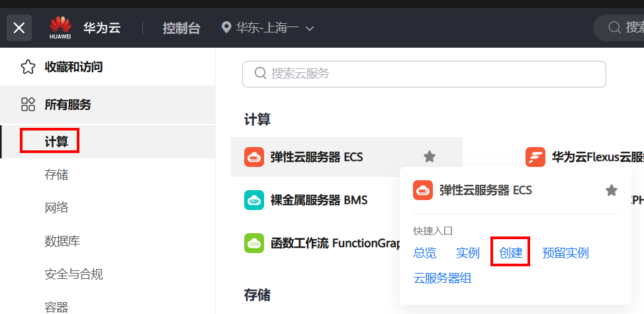The image size is (644, 314).
Task: Click the star icon beside 收藏和访问
Action: pos(28,67)
